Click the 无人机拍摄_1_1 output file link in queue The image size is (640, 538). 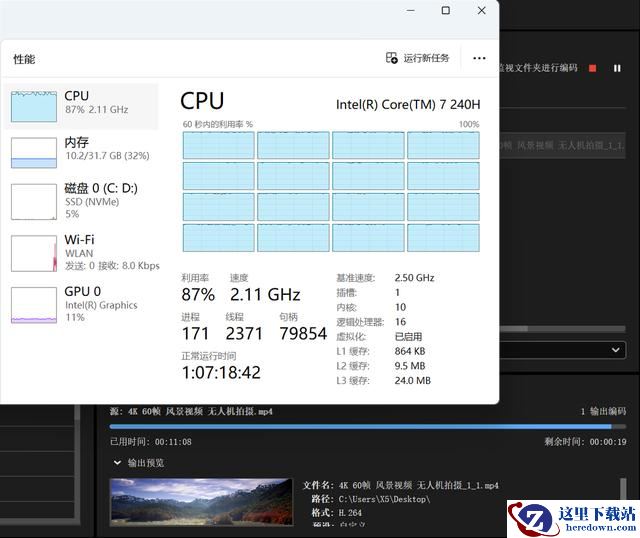point(570,146)
